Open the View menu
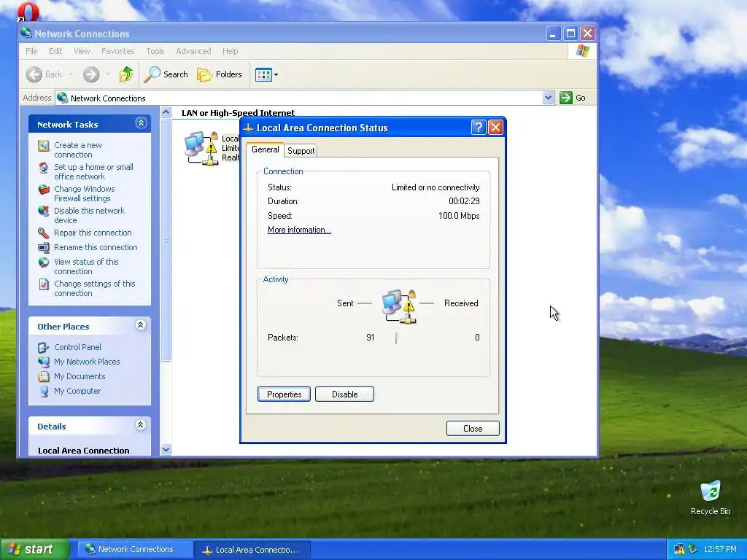Viewport: 747px width, 560px height. (82, 51)
